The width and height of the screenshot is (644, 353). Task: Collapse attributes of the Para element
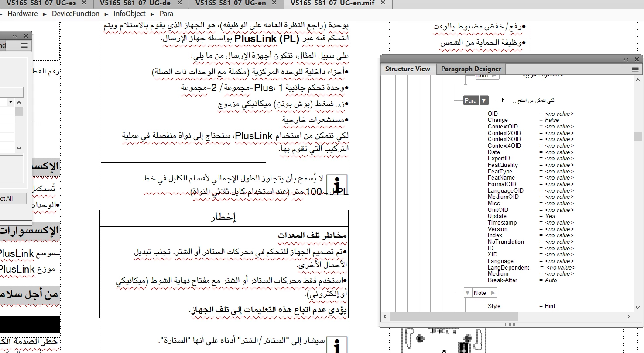(x=483, y=100)
